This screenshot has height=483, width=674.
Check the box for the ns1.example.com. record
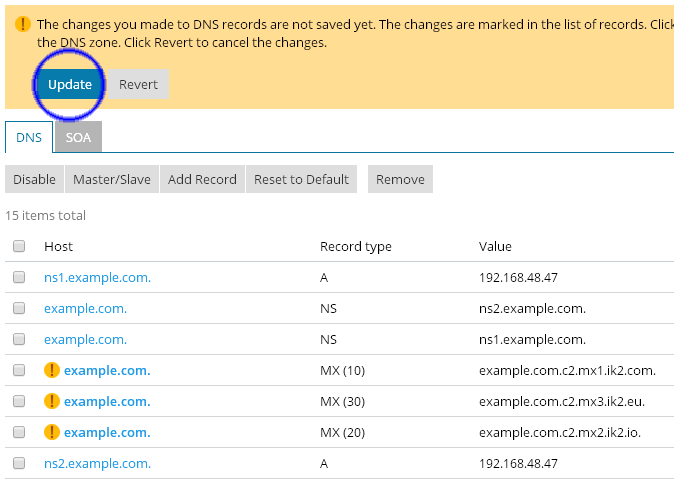coord(19,277)
